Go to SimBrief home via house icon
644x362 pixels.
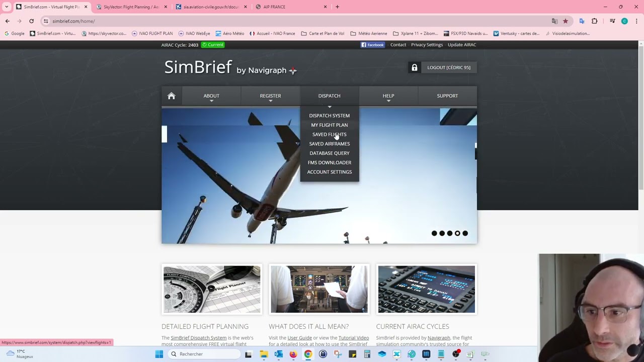tap(172, 96)
